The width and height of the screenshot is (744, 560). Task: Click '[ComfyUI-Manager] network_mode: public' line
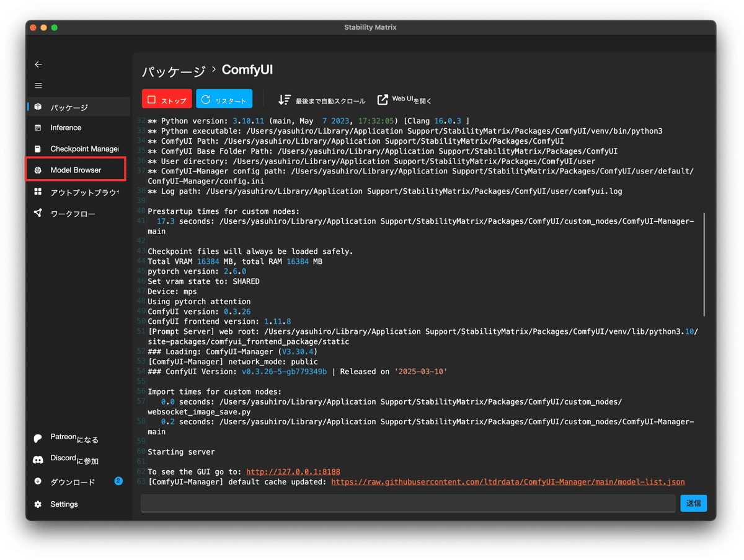(x=232, y=361)
